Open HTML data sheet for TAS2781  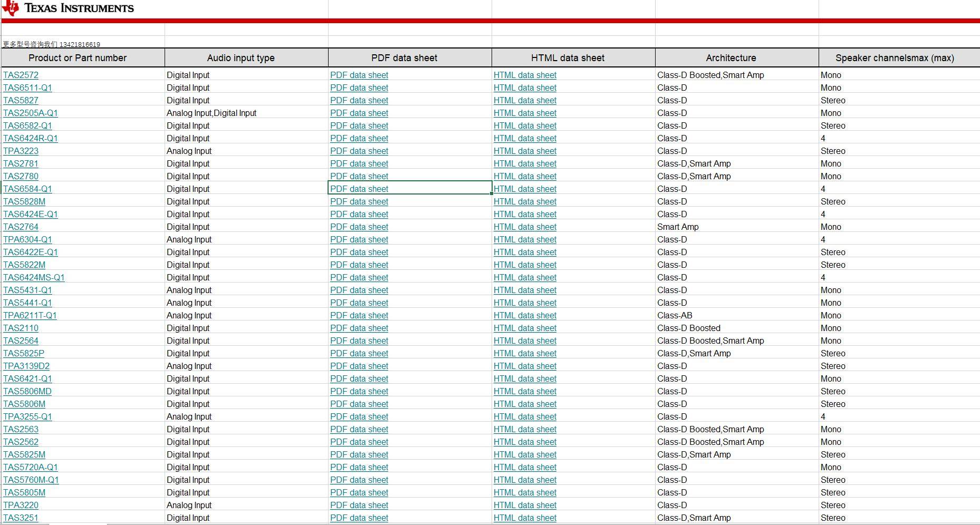click(525, 164)
